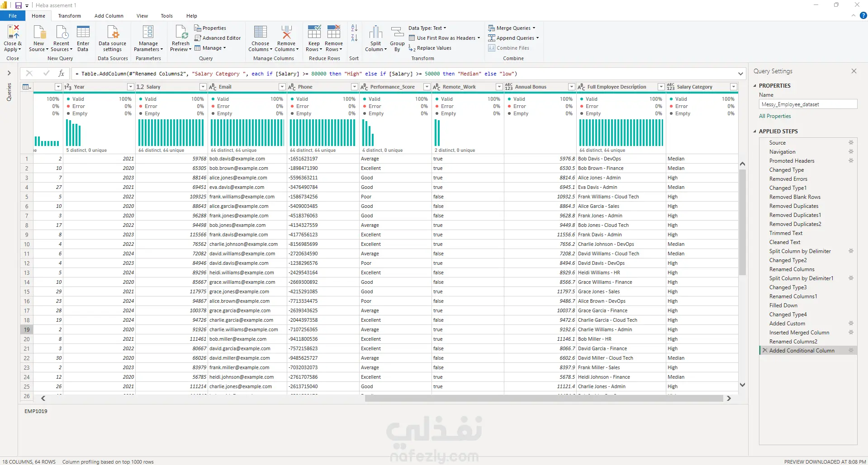Click the horizontal scrollbar of data grid
The width and height of the screenshot is (868, 465).
(x=544, y=399)
